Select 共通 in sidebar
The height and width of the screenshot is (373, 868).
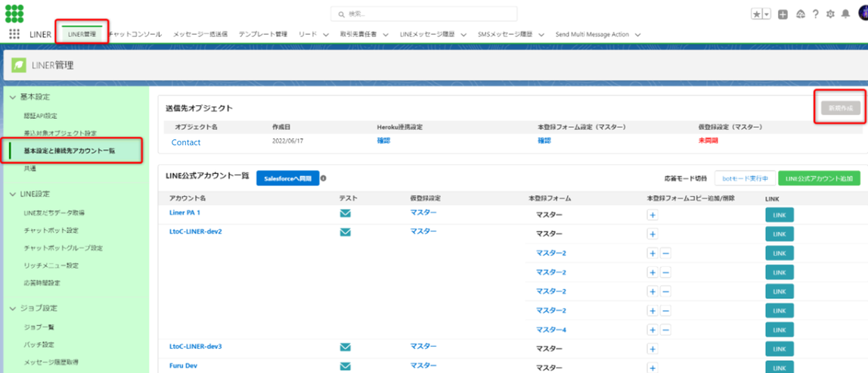[30, 169]
